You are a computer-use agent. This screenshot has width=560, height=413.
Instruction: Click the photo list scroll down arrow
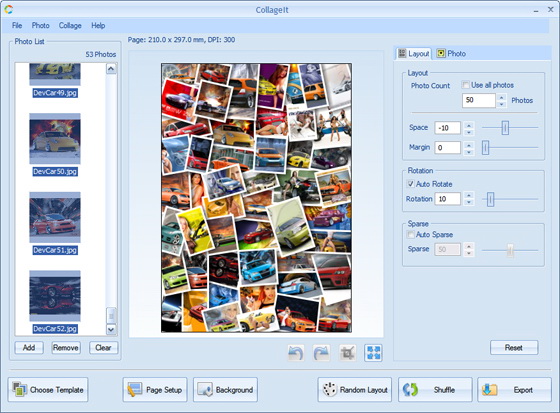[111, 329]
